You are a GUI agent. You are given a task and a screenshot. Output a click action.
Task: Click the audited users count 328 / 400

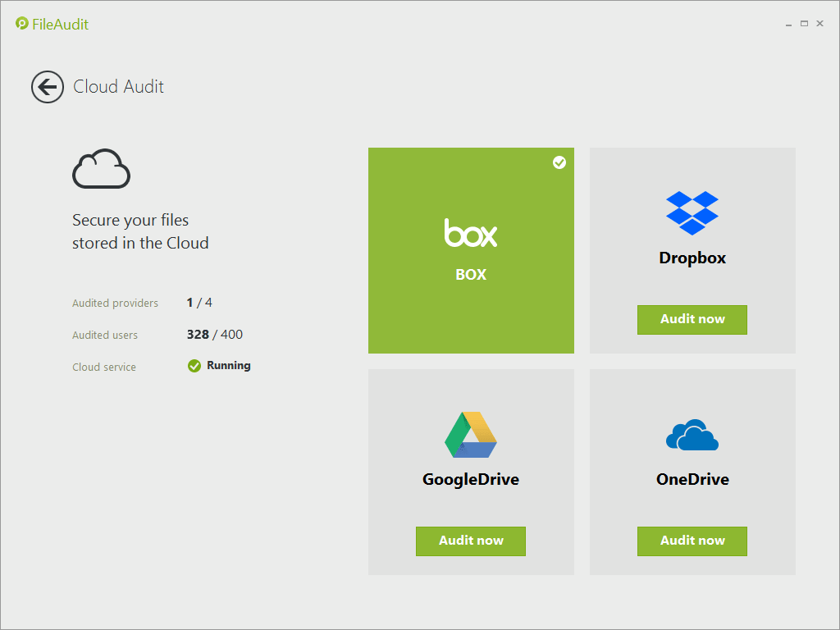pyautogui.click(x=215, y=335)
